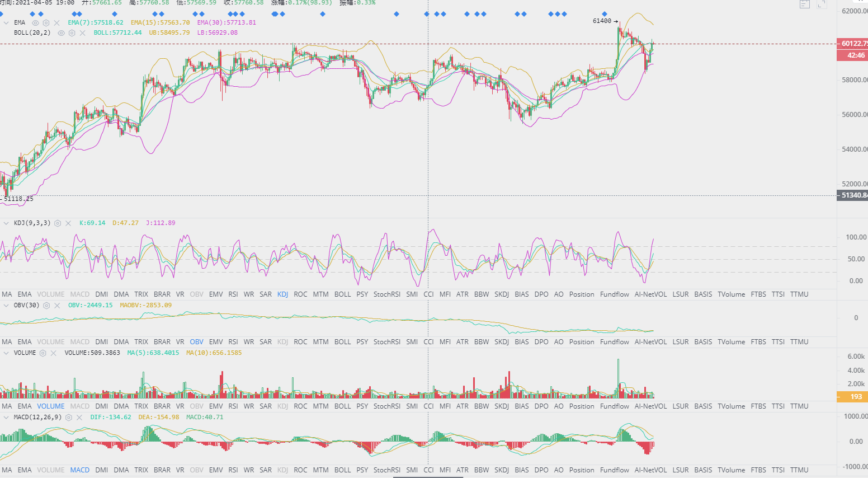
Task: Select highlighted VOLUME tab in VOLUME panel's row
Action: [x=51, y=406]
